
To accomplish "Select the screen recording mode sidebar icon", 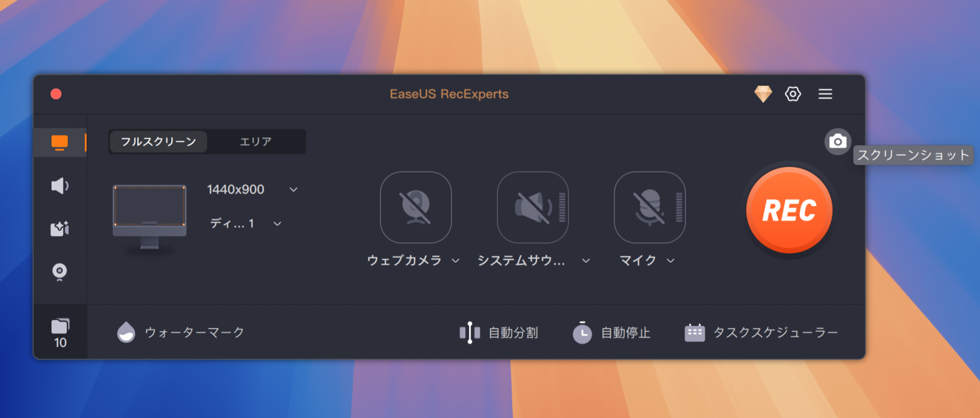I will click(x=60, y=142).
